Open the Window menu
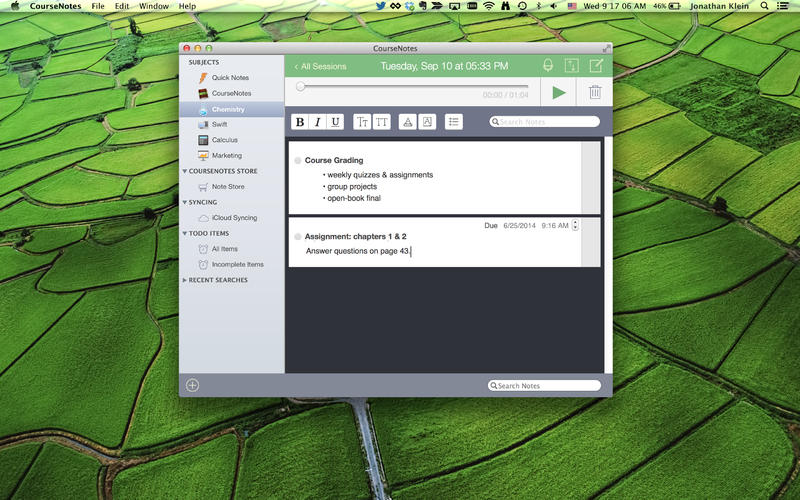This screenshot has width=800, height=500. point(154,6)
